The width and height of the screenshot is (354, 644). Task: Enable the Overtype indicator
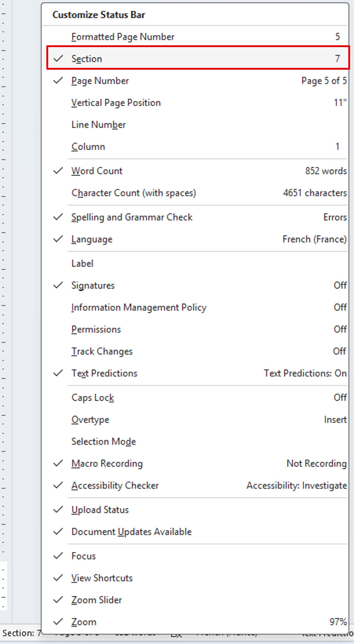90,420
